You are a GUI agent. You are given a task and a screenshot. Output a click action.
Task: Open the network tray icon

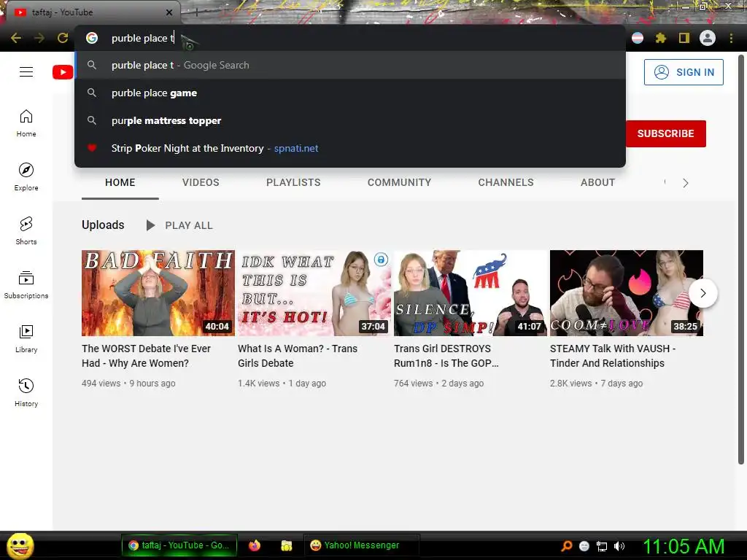coord(602,546)
